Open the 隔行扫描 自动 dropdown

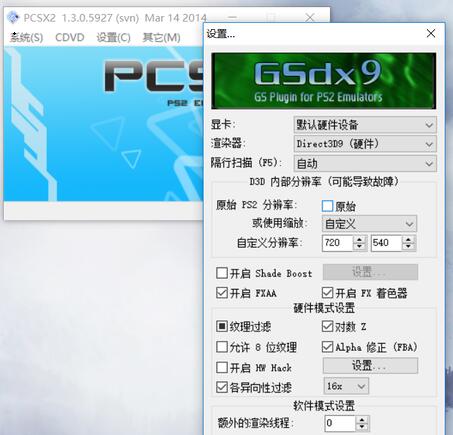point(365,163)
